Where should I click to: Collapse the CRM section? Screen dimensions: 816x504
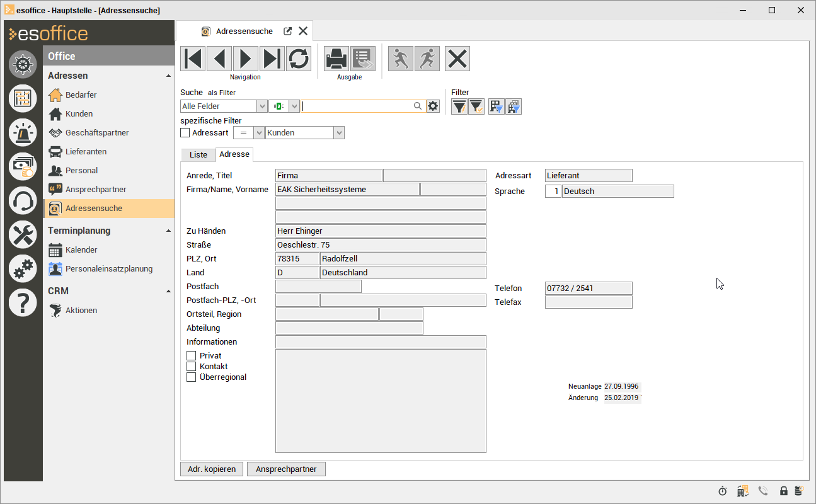click(168, 291)
